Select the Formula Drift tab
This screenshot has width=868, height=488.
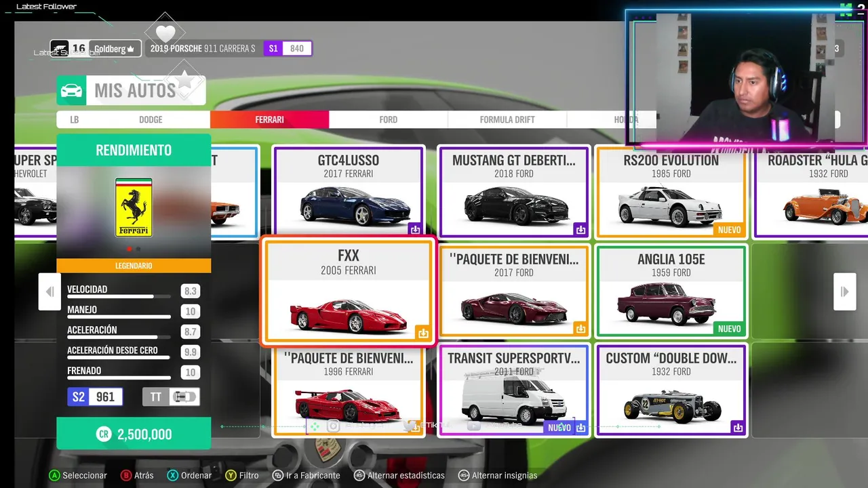tap(507, 119)
